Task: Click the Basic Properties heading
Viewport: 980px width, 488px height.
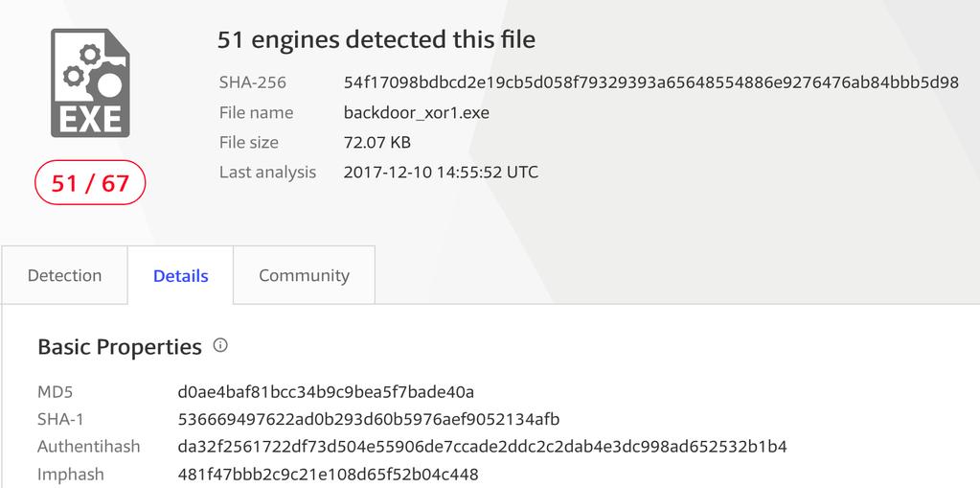Action: click(120, 347)
